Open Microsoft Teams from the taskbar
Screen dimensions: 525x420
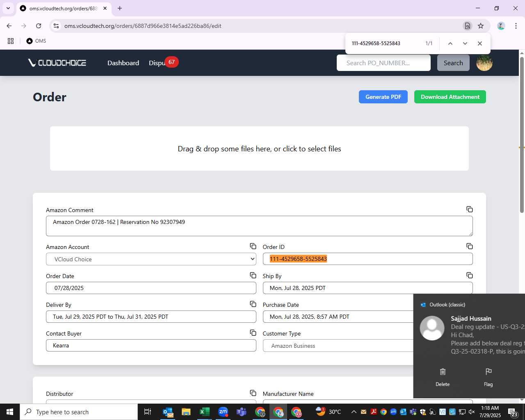click(x=241, y=412)
